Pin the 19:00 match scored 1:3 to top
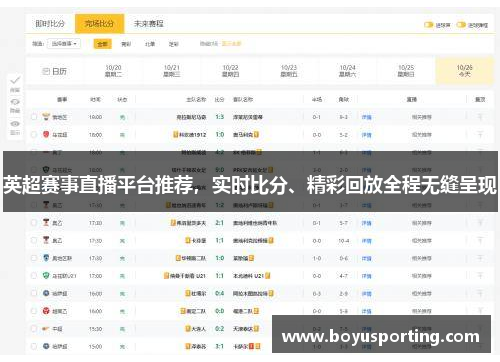The width and height of the screenshot is (500, 362). [480, 117]
